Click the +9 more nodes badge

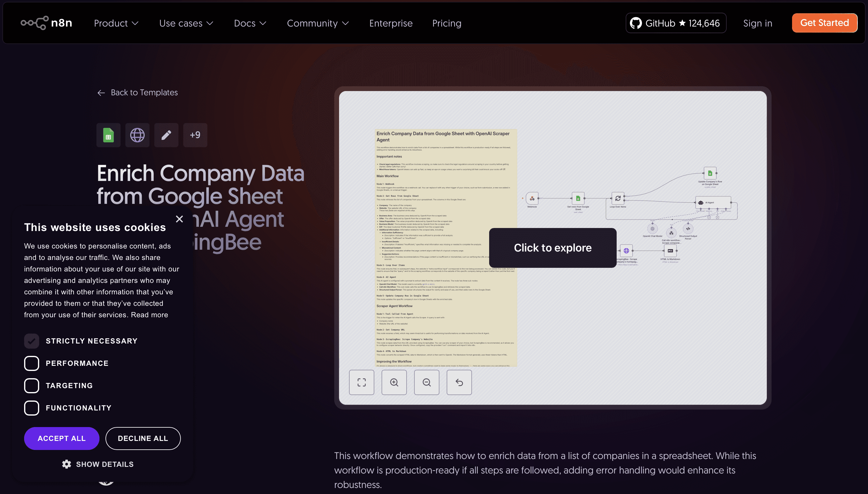pyautogui.click(x=195, y=135)
